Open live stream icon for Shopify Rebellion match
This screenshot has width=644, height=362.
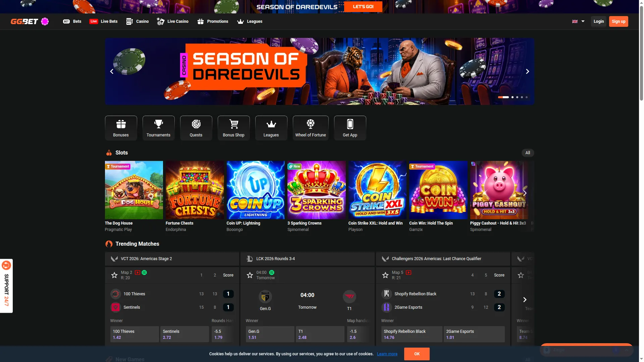(409, 273)
